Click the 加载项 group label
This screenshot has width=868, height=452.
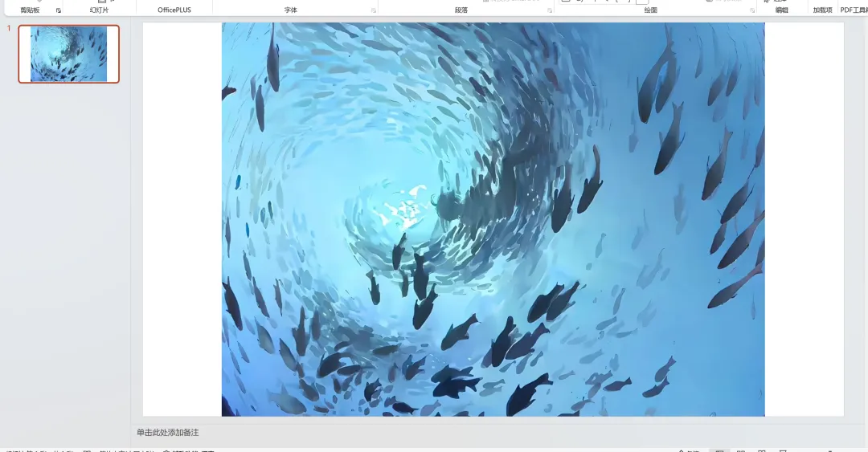coord(823,10)
